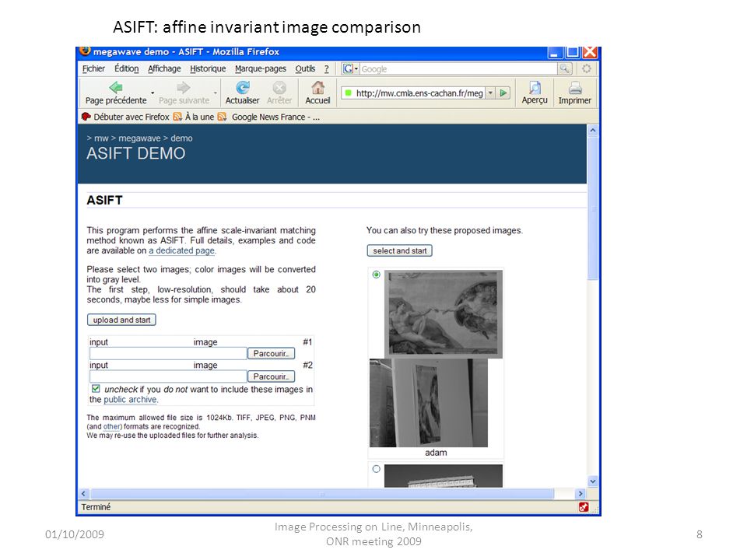This screenshot has height=560, width=747.
Task: Open the Affichage menu
Action: tap(164, 68)
